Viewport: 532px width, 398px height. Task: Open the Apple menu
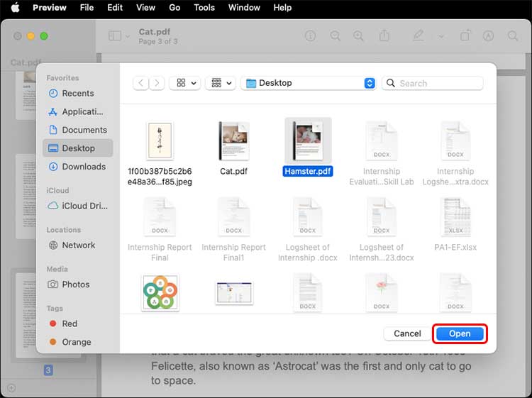click(x=16, y=8)
